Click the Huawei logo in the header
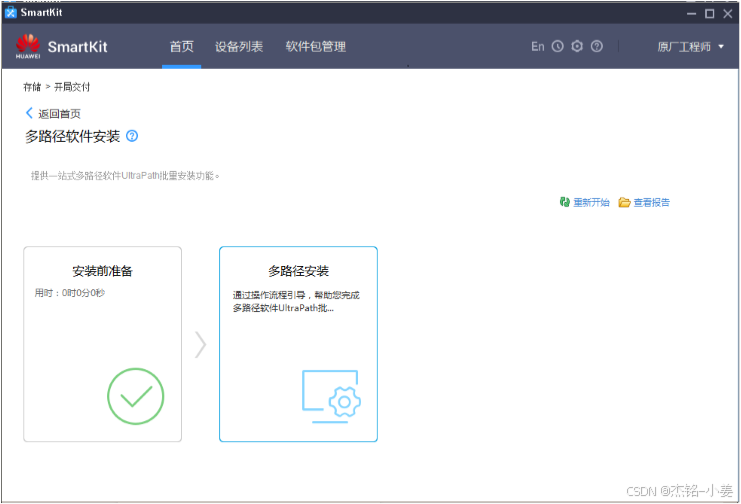Screen dimensions: 741x504 click(28, 46)
